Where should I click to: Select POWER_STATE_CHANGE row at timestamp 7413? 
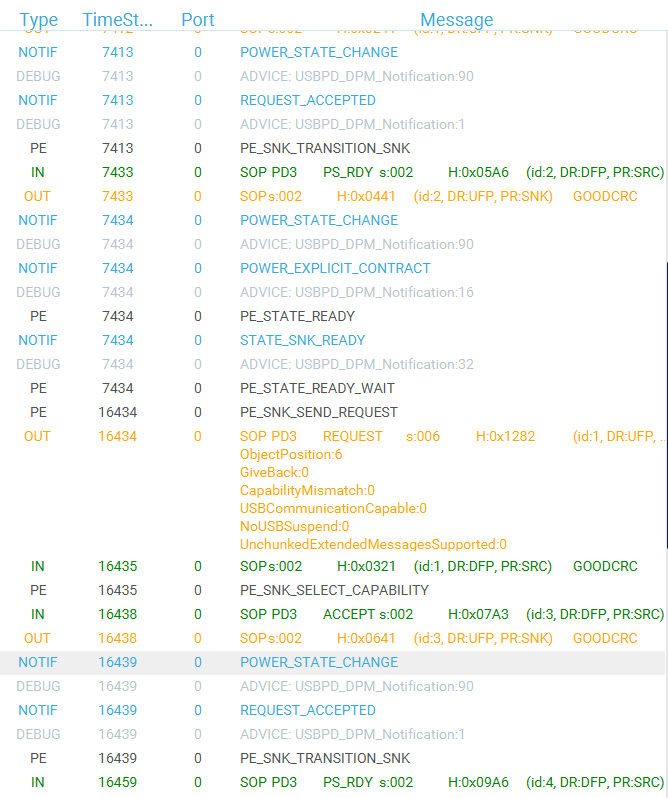(332, 52)
